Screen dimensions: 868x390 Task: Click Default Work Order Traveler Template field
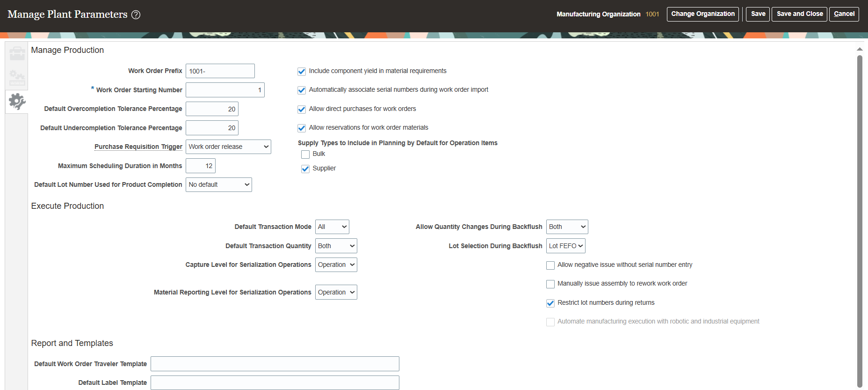(275, 364)
